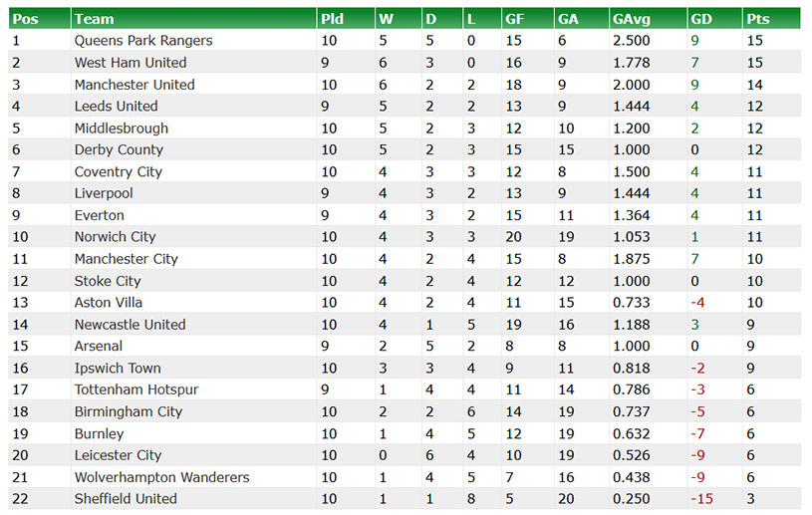
Task: Select Wolverhampton Wanderers team name
Action: (x=162, y=477)
